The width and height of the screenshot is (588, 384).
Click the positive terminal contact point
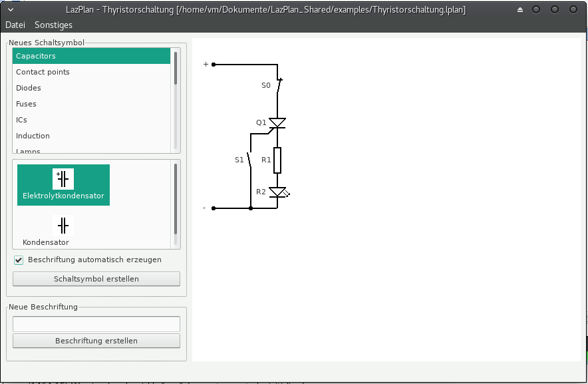214,65
